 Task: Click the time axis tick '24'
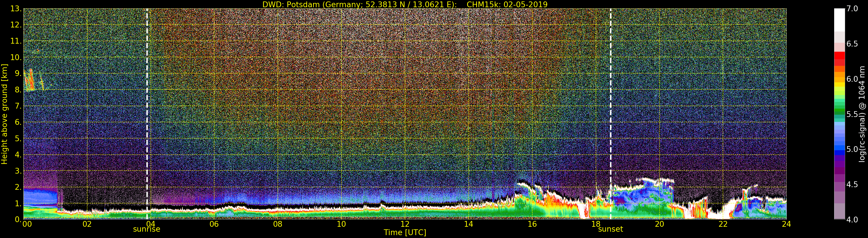click(786, 224)
